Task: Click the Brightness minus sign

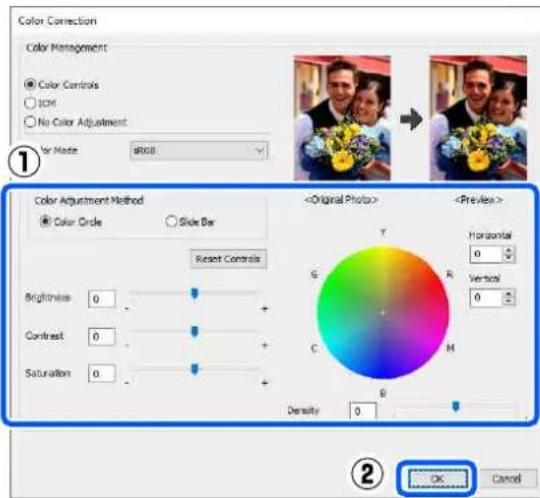Action: pos(127,309)
